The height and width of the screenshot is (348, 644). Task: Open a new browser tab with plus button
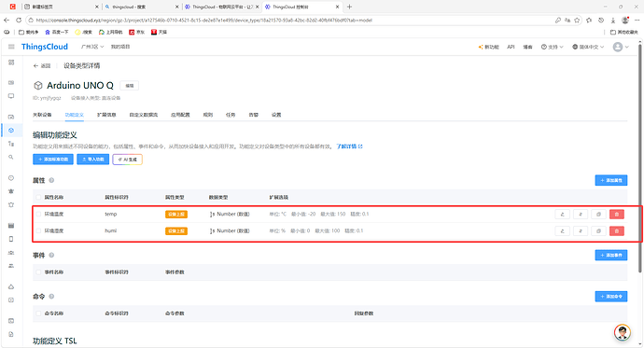(349, 7)
